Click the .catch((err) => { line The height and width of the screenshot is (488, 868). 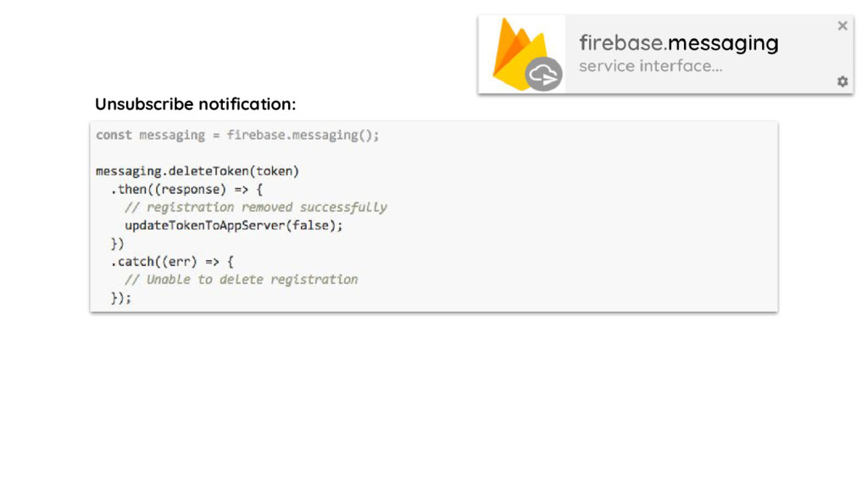[x=171, y=262]
